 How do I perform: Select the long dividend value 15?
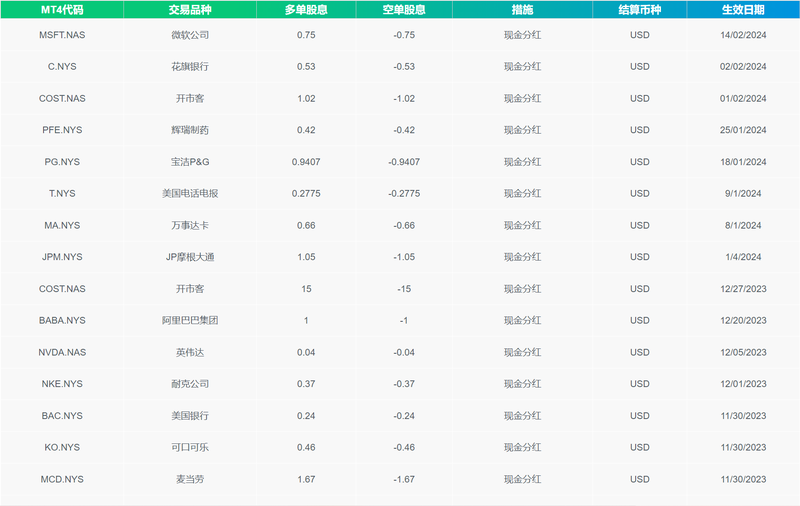point(306,289)
